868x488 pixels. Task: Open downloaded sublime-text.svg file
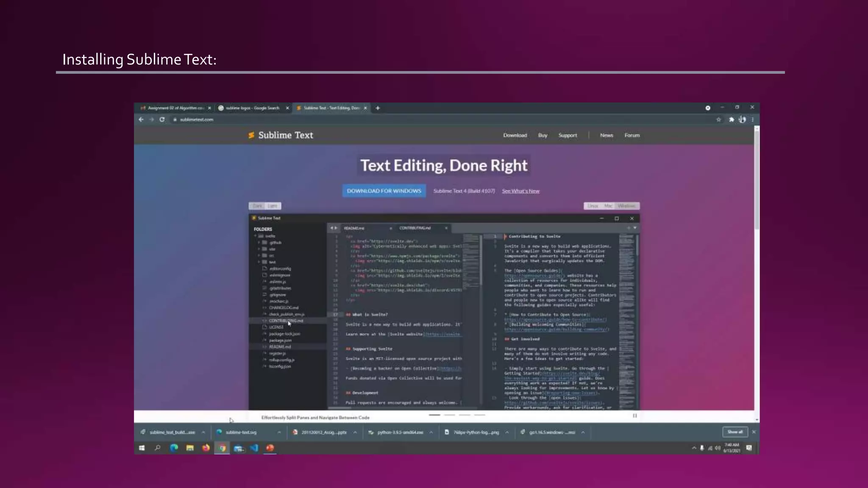coord(236,432)
